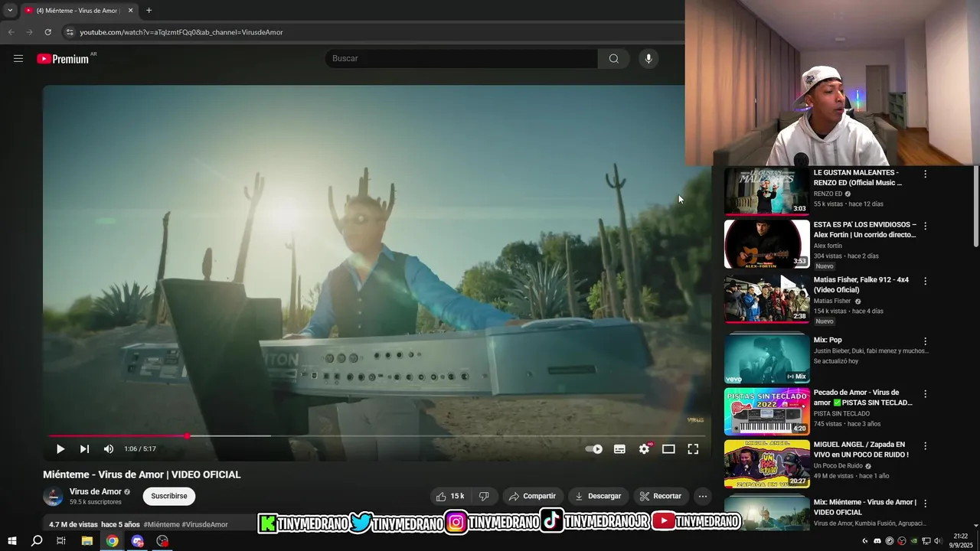Open LE GUSTAN MALEANTES video thumbnail

[767, 191]
